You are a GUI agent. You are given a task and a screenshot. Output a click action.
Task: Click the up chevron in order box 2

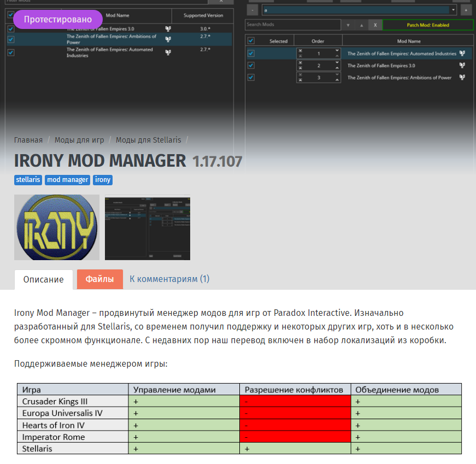tap(337, 68)
